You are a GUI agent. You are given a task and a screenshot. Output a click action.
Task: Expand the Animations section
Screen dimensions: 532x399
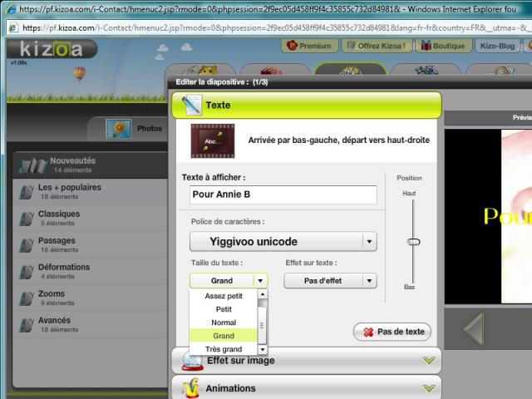pyautogui.click(x=307, y=387)
